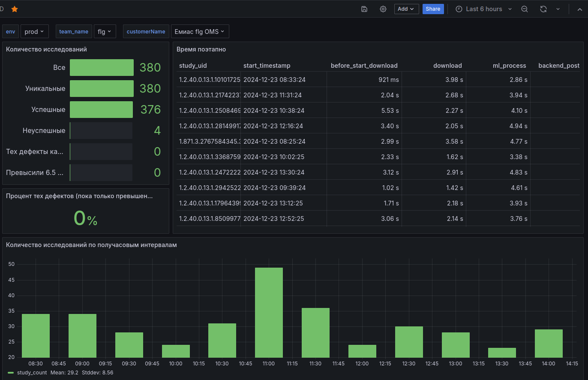Open dashboard settings gear icon
Screen dimensions: 588x380
tap(383, 9)
